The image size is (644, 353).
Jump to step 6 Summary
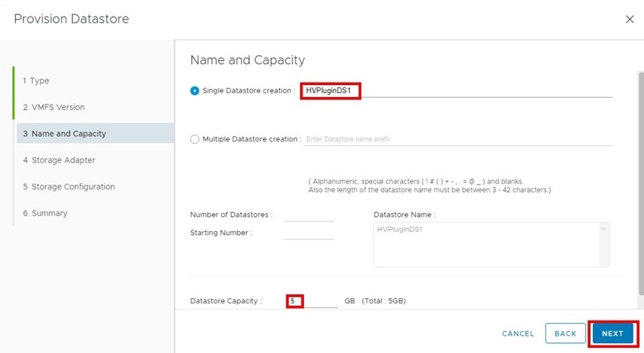click(x=45, y=214)
